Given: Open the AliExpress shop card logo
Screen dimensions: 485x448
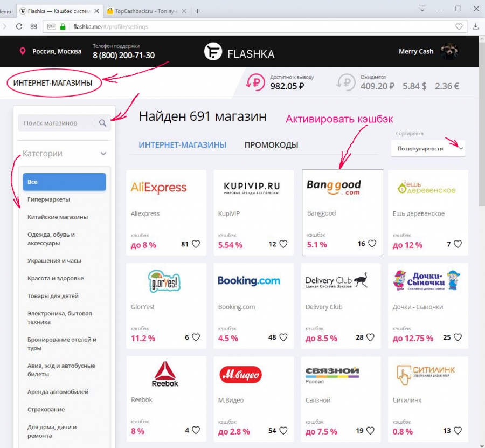Looking at the screenshot, I should (x=158, y=187).
